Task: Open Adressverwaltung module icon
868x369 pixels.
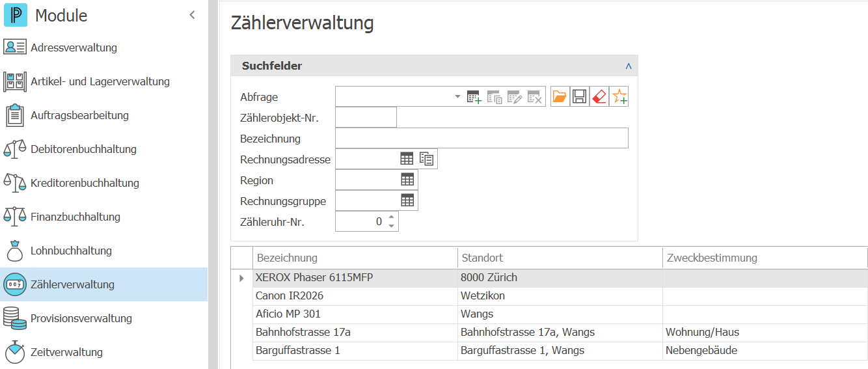Action: pos(15,48)
